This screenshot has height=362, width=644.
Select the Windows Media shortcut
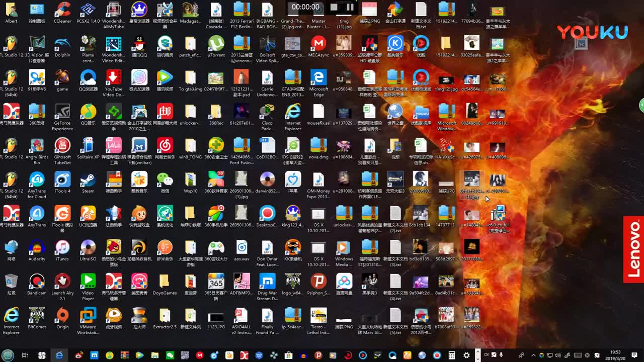tap(344, 253)
